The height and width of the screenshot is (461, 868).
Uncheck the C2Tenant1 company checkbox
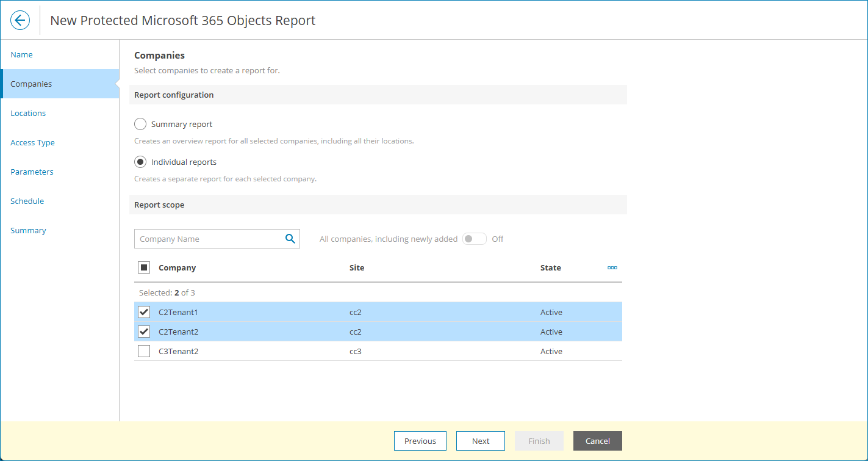click(145, 313)
